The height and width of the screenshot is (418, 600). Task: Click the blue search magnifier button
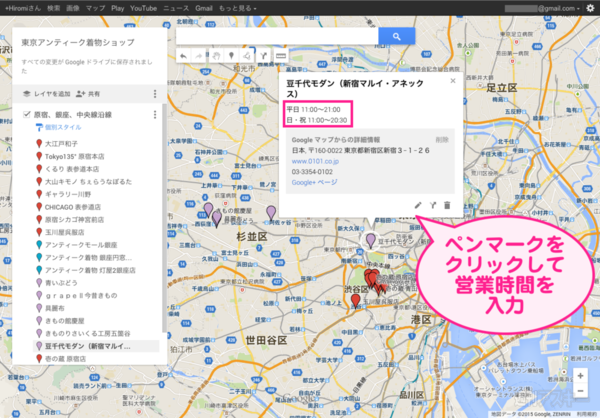pyautogui.click(x=396, y=36)
